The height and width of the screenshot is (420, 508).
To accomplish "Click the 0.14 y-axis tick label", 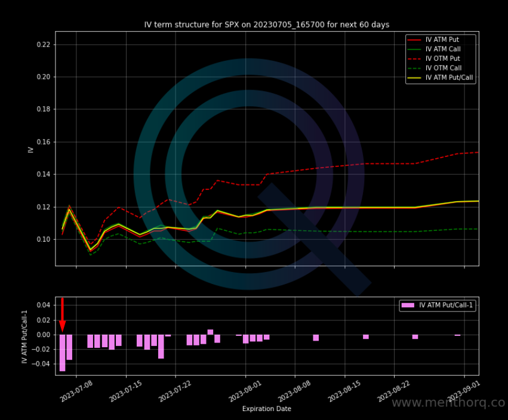I will tap(44, 174).
